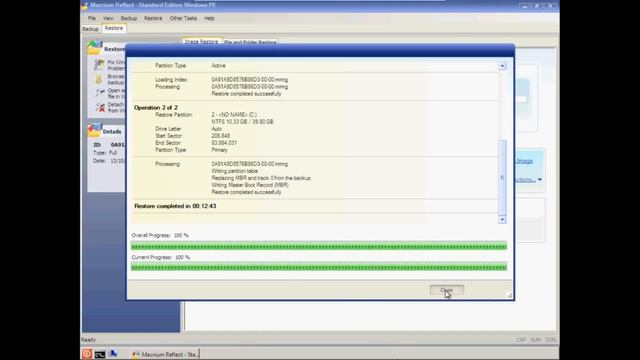640x360 pixels.
Task: Click the Detach image red X icon
Action: coord(100,107)
